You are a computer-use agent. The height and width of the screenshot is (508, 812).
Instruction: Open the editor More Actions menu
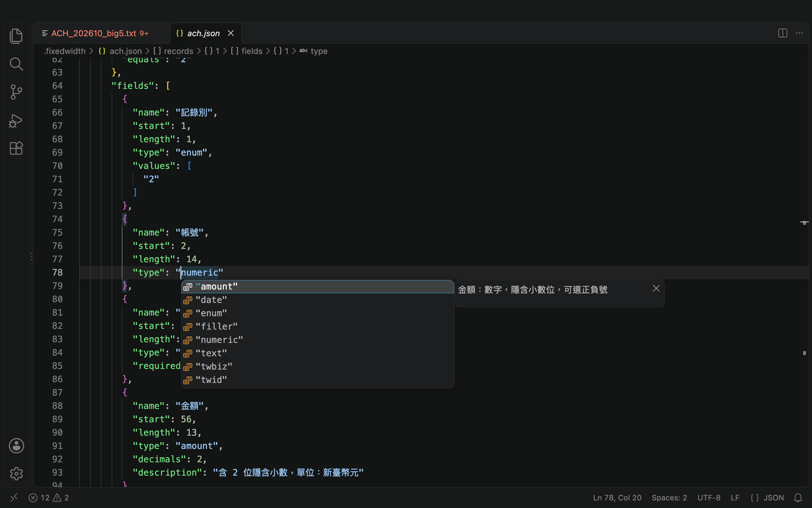click(x=799, y=33)
